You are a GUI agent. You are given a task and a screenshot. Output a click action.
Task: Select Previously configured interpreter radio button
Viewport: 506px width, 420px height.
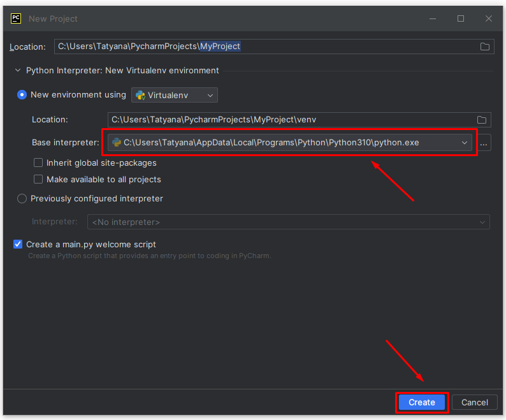pyautogui.click(x=22, y=199)
